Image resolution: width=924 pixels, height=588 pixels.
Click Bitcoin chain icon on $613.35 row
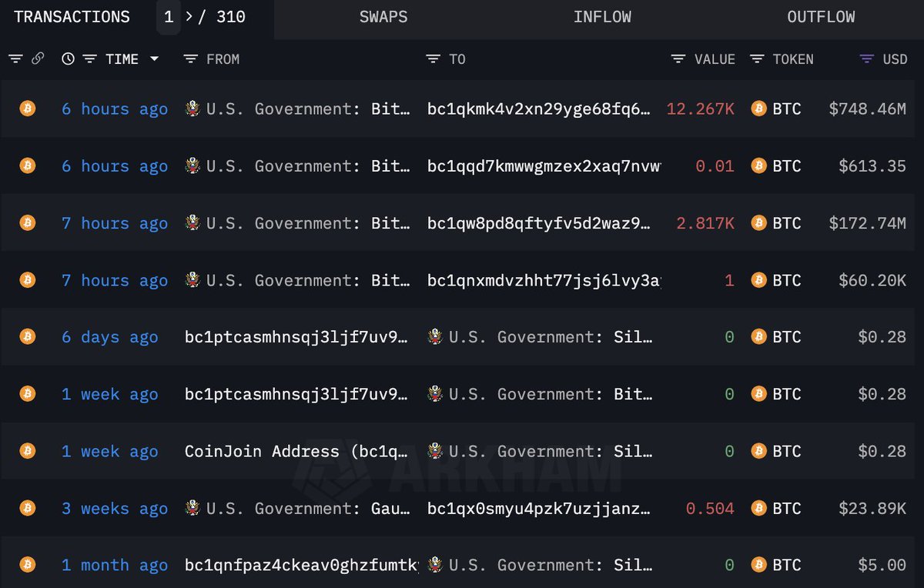28,165
